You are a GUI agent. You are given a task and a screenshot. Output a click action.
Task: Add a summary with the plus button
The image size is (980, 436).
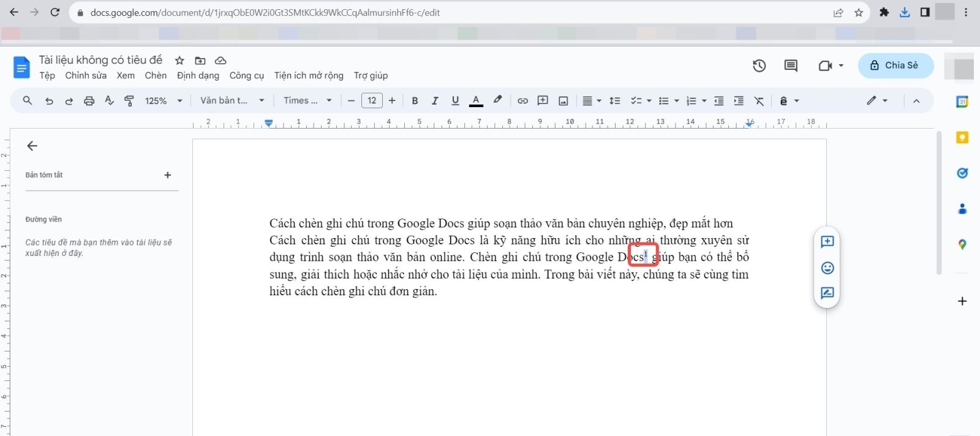click(x=168, y=175)
